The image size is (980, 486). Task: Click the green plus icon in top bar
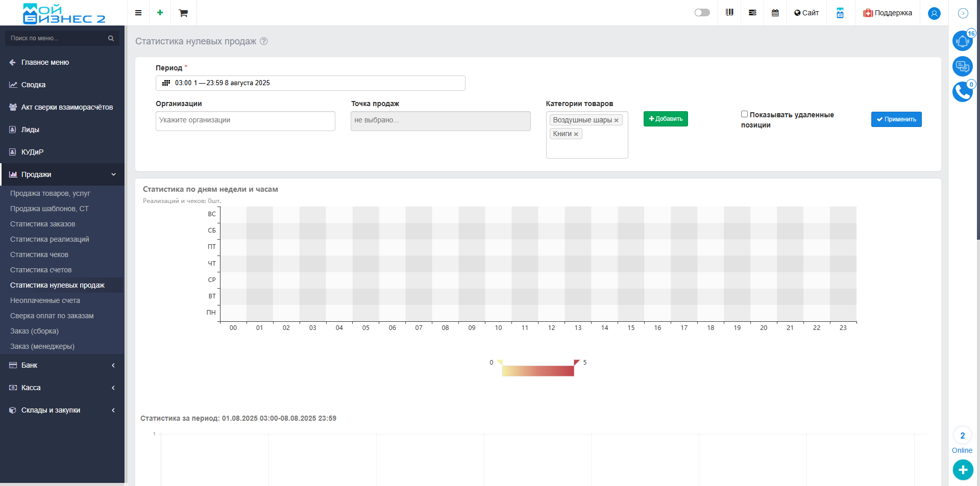(x=160, y=13)
